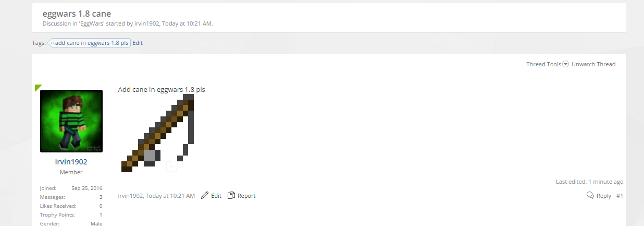Open the trophy points number 1
644x226 pixels.
pos(101,215)
